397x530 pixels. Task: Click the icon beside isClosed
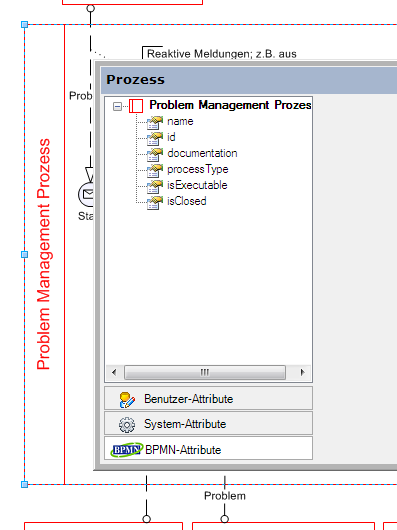(155, 203)
